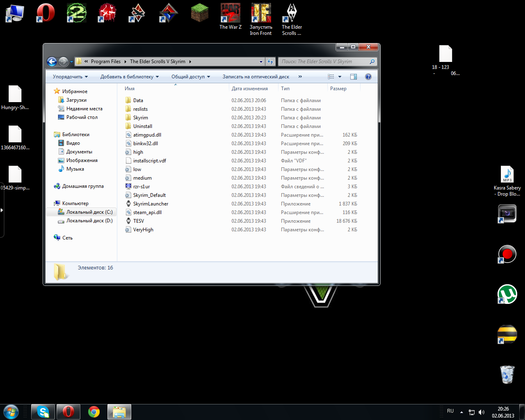Screen dimensions: 525x420
Task: Select Рабочий стол in navigation pane
Action: coord(82,117)
